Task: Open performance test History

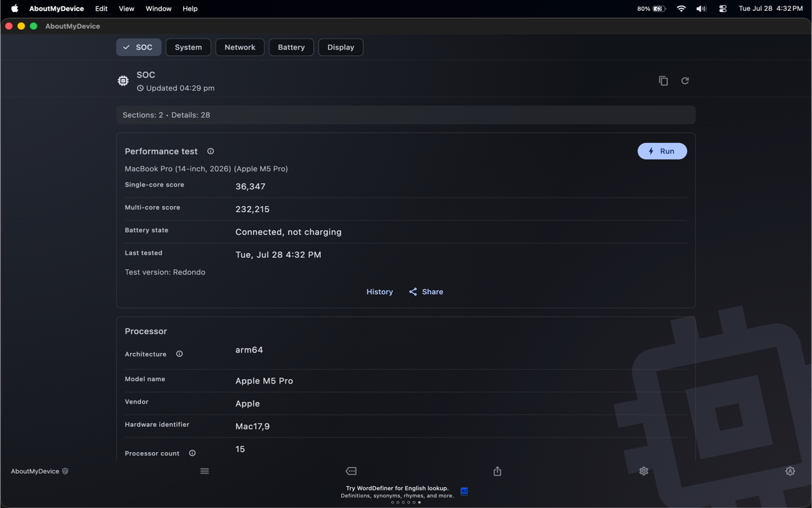Action: (379, 291)
